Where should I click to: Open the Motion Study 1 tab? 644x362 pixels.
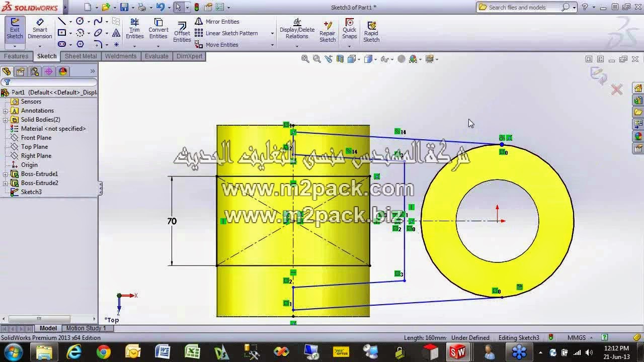pyautogui.click(x=86, y=328)
